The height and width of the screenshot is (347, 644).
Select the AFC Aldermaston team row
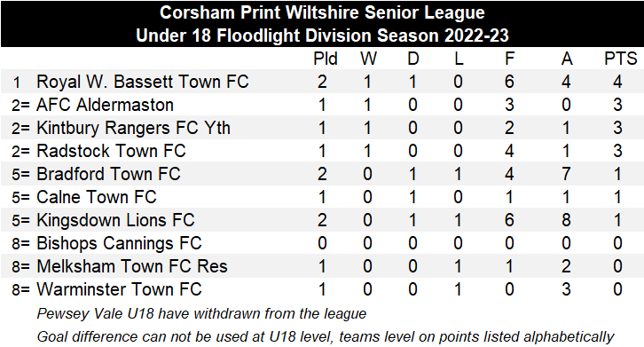[322, 105]
